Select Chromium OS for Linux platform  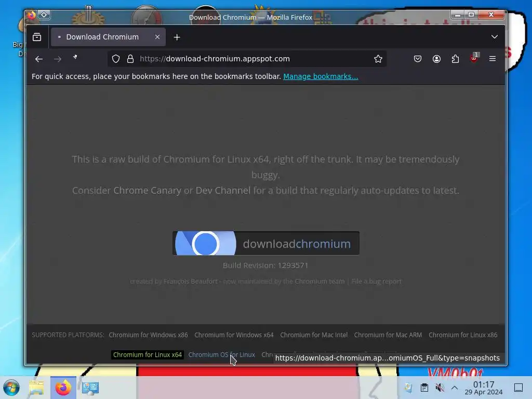click(x=221, y=355)
